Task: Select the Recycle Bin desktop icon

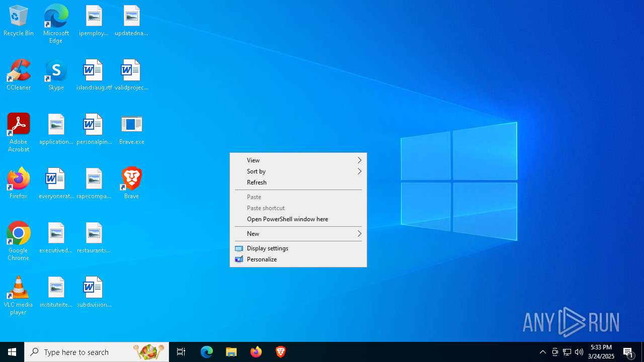Action: [19, 21]
